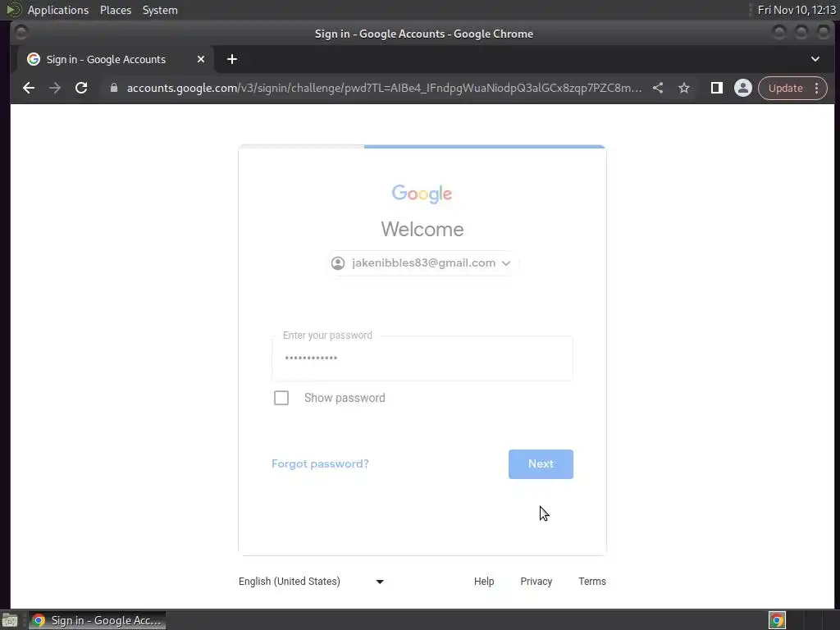Click the clock Fri Nov 10, 12:13
The image size is (840, 630).
797,10
